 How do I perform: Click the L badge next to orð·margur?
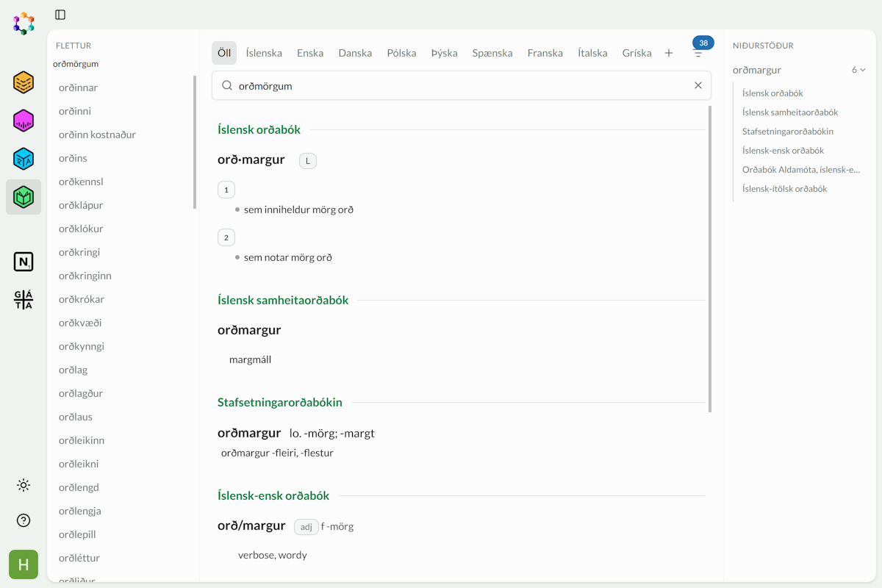308,161
